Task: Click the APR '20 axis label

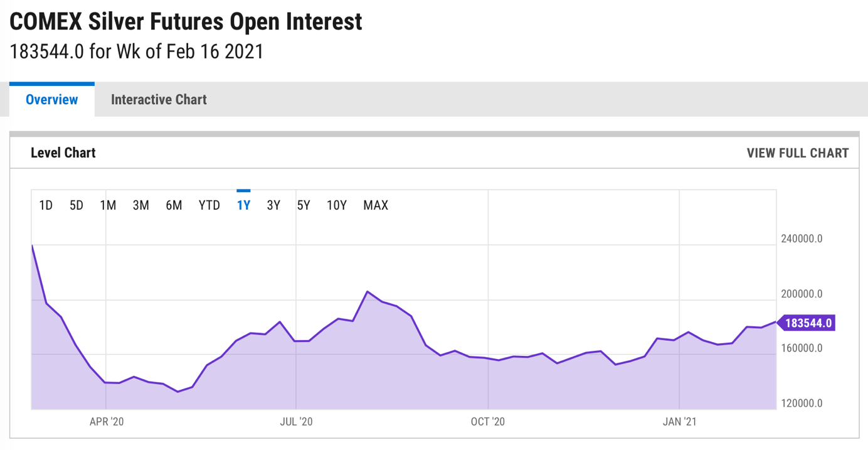Action: (x=107, y=422)
